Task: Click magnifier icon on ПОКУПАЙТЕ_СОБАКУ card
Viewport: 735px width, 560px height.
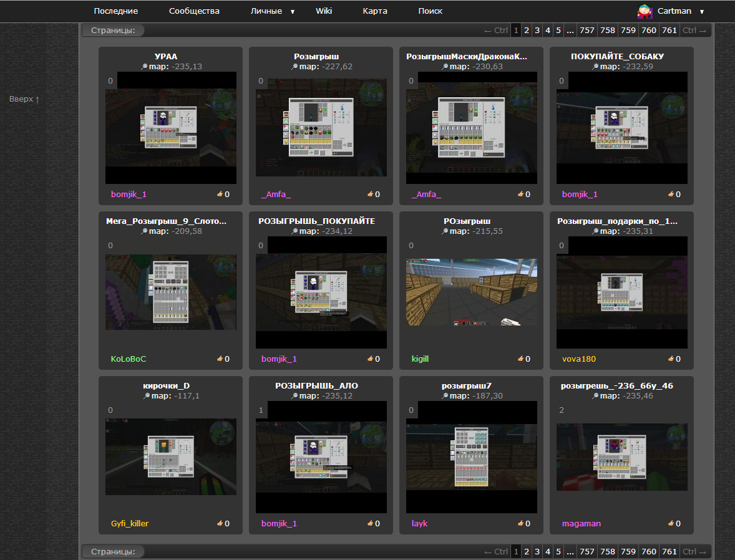Action: (x=596, y=67)
